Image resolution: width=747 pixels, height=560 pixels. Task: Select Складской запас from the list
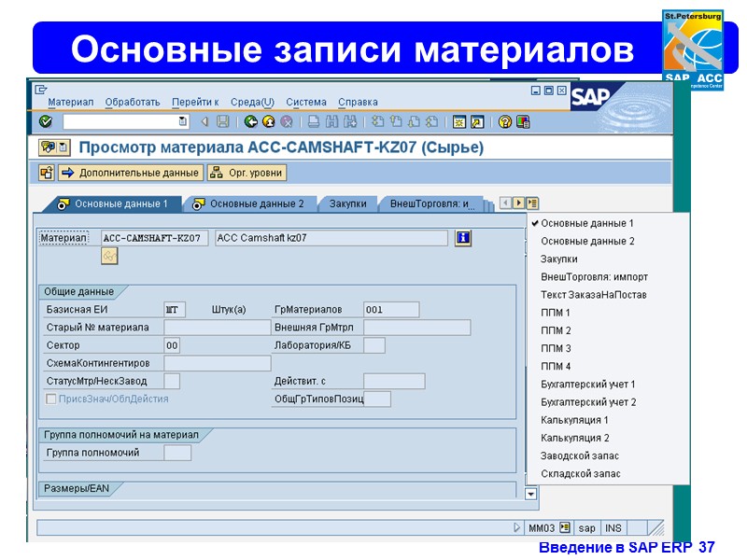click(x=580, y=474)
